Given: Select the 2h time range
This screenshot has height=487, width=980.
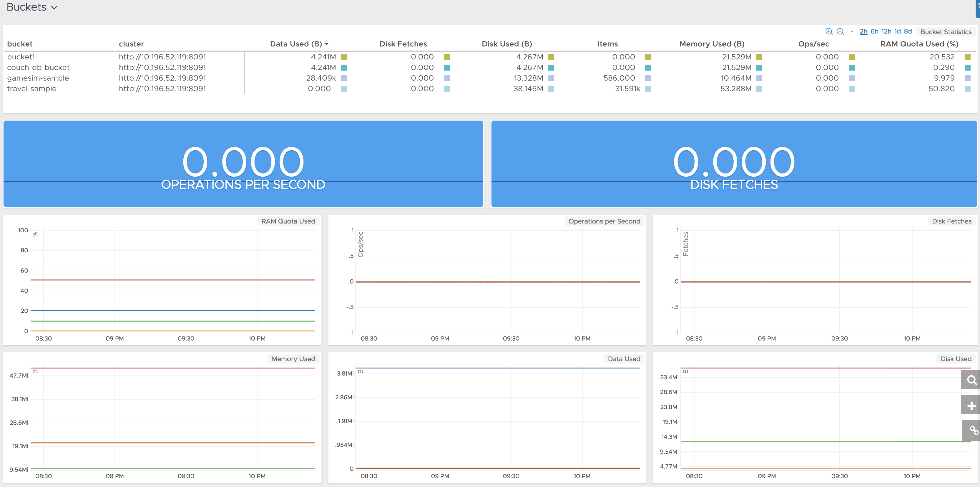Looking at the screenshot, I should pos(863,31).
